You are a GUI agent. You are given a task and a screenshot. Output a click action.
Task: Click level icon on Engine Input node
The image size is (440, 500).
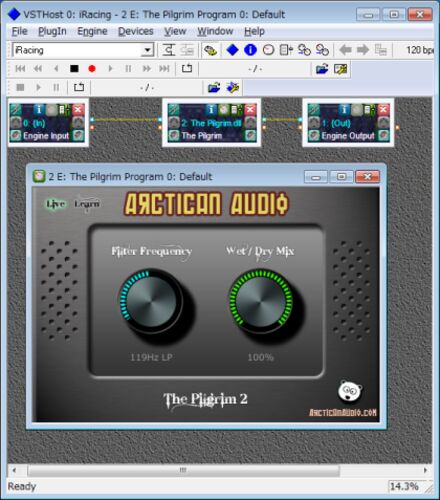[x=63, y=109]
